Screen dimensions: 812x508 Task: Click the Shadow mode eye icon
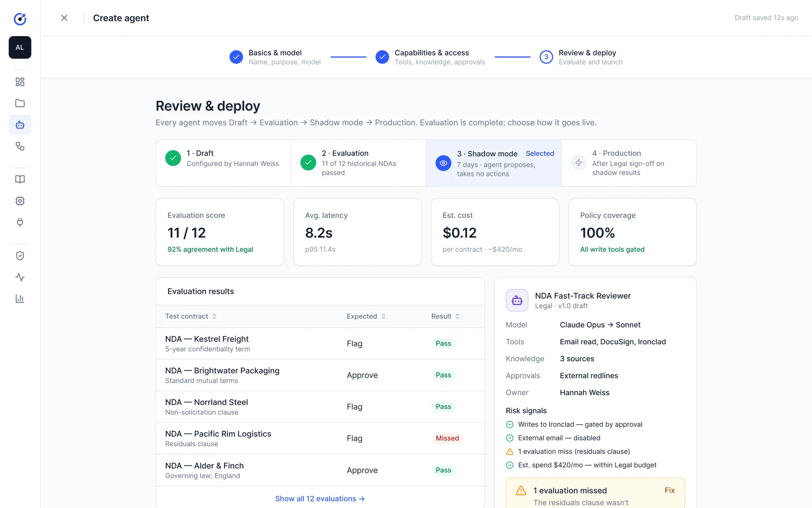pos(443,163)
